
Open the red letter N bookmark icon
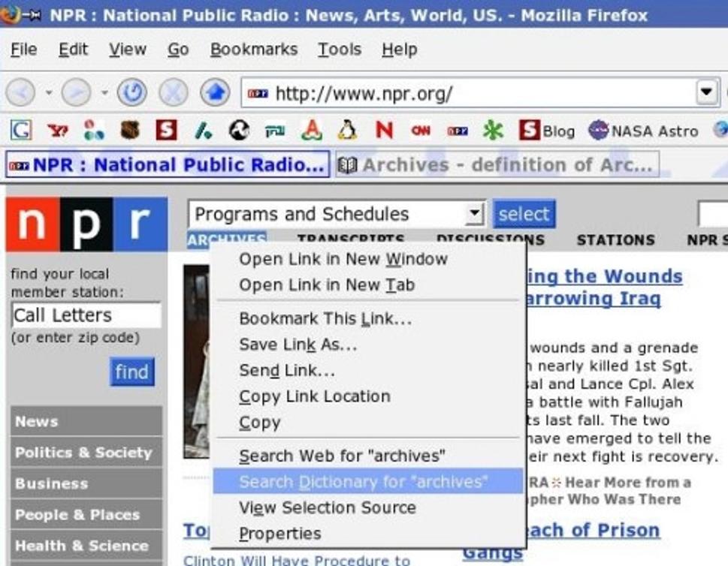(384, 131)
